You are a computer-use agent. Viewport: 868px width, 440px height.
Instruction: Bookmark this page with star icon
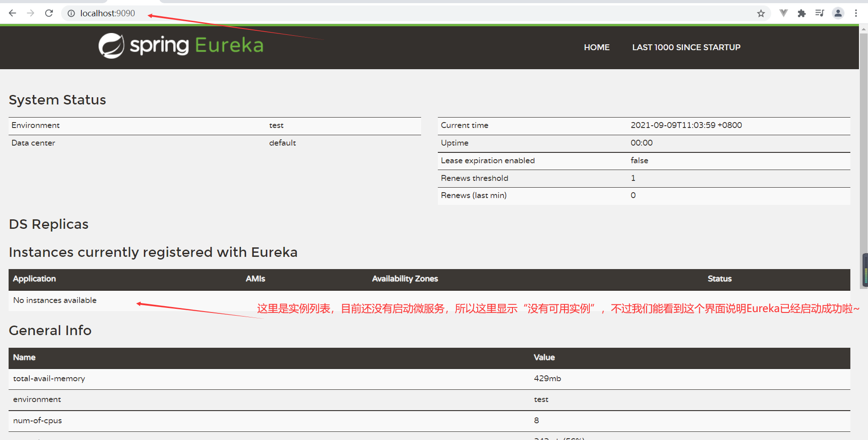coord(761,14)
